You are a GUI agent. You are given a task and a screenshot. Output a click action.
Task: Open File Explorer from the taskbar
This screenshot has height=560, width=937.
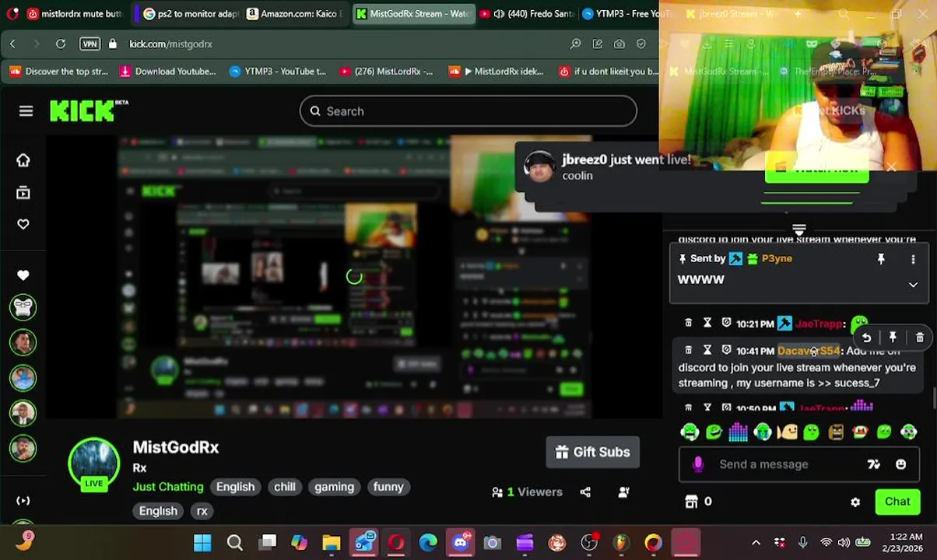[x=332, y=542]
